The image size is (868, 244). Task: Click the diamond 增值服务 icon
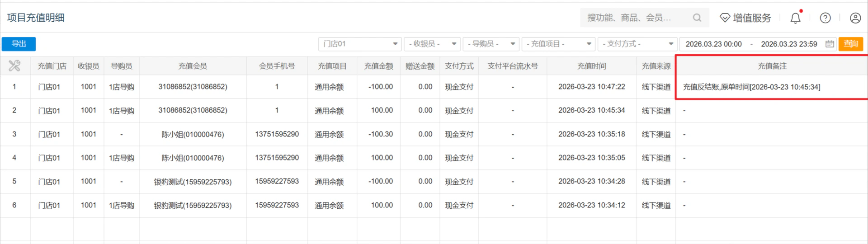tap(725, 18)
